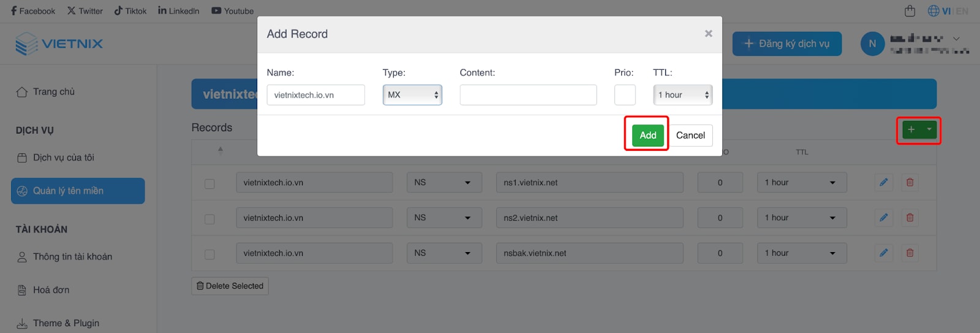Delete the ns2.vietnix.net record via trash icon
The height and width of the screenshot is (333, 980).
pos(910,218)
